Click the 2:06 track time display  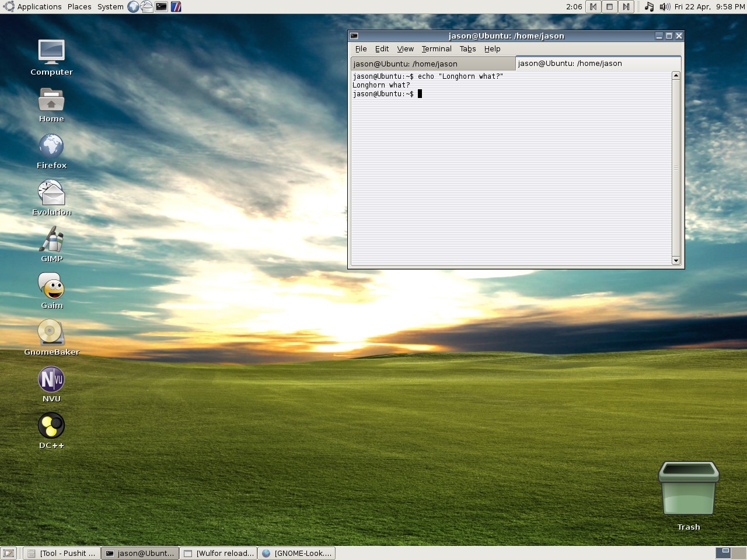point(574,7)
